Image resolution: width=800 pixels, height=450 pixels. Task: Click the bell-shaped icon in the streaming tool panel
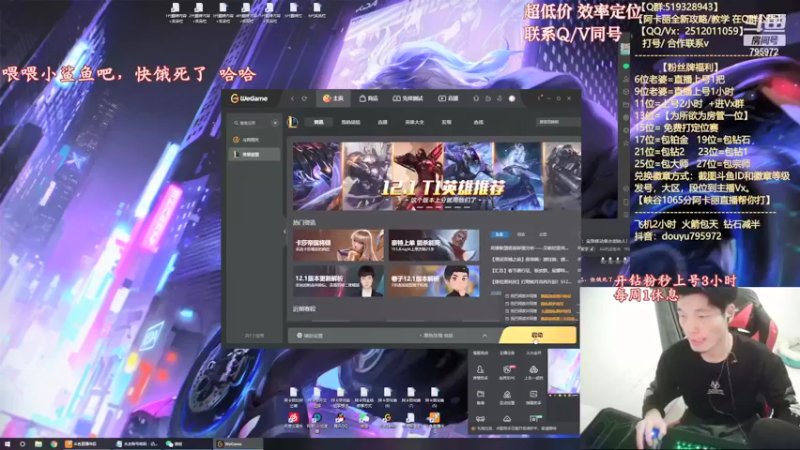pos(480,371)
